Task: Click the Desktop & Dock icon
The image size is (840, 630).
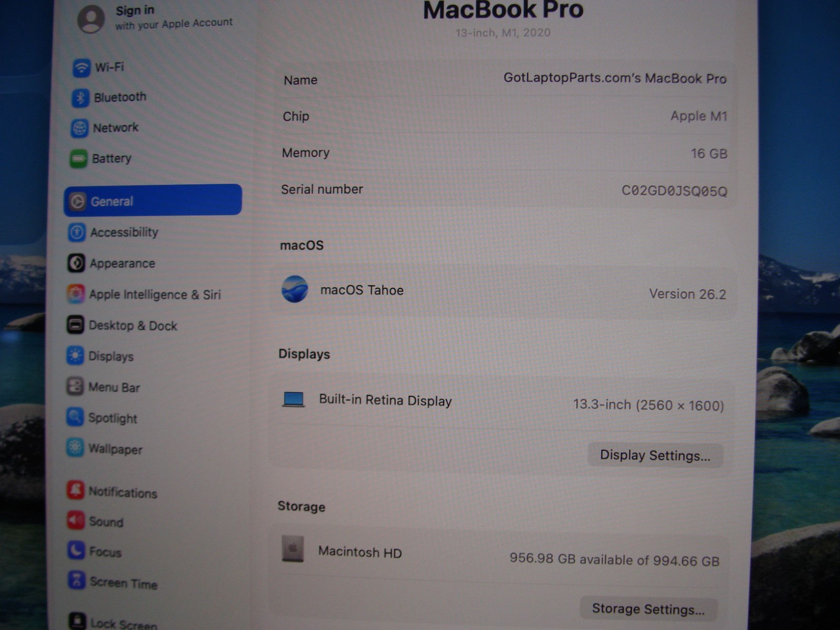Action: coord(75,325)
